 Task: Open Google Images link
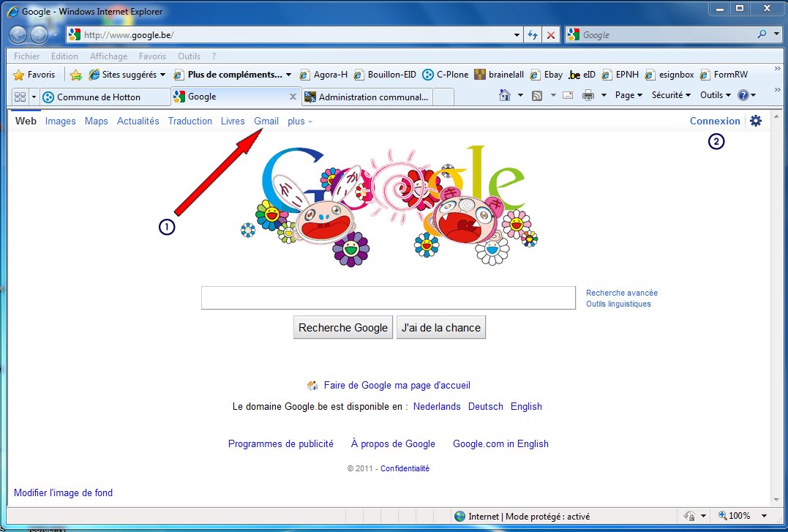tap(60, 121)
